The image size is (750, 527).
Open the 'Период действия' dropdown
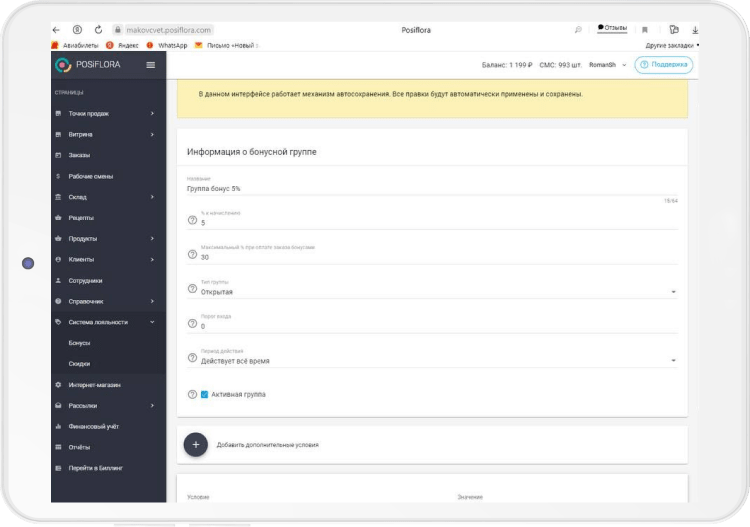[439, 361]
